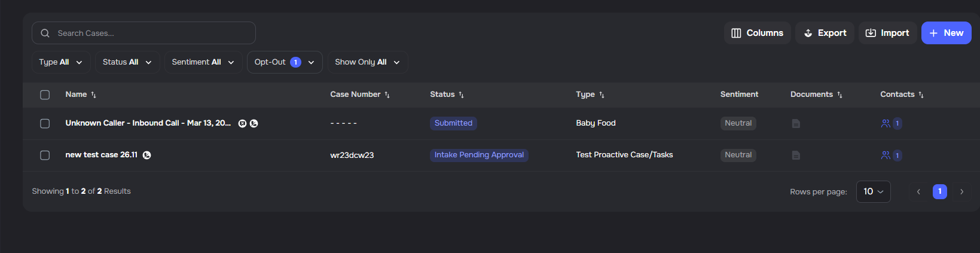Open the Show Only All filter
The height and width of the screenshot is (253, 980).
pyautogui.click(x=367, y=62)
